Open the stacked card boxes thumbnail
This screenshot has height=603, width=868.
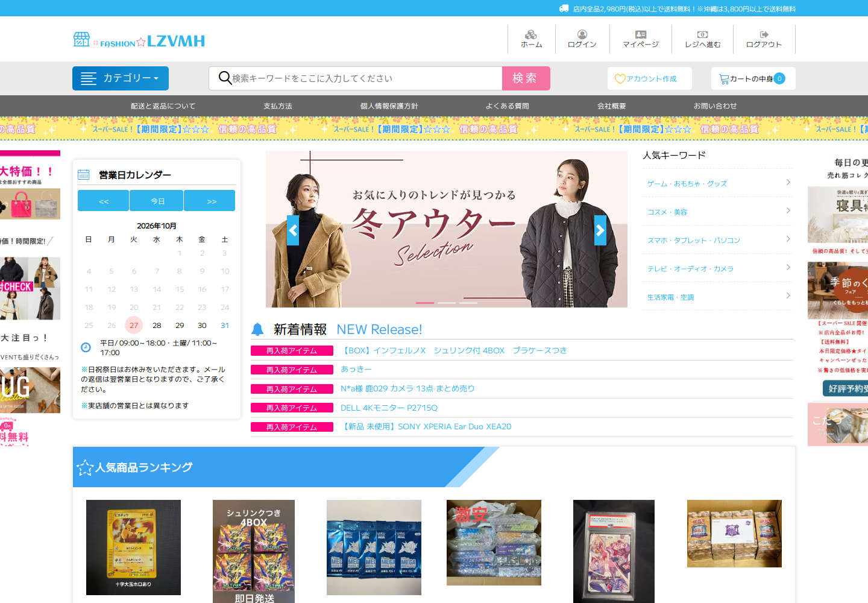pos(734,534)
